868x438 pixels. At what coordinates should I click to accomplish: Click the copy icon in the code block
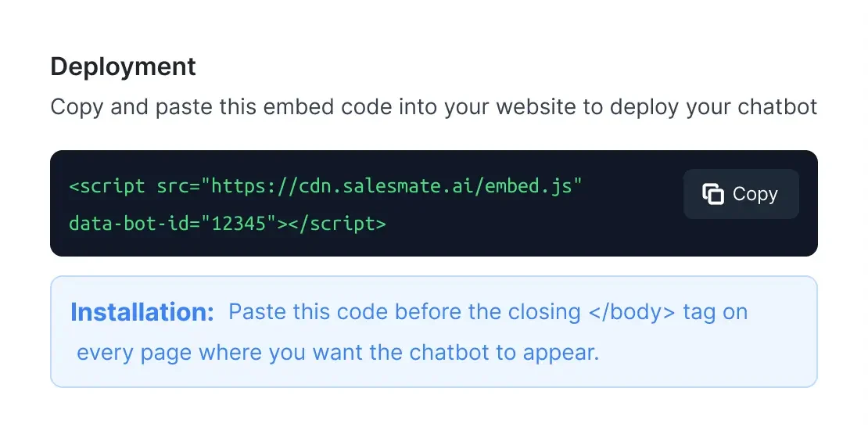pyautogui.click(x=712, y=194)
